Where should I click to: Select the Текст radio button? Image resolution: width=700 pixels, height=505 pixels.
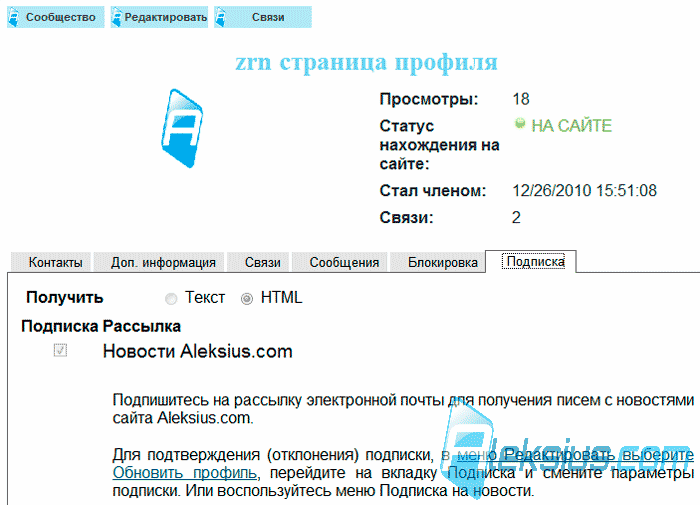click(x=171, y=299)
